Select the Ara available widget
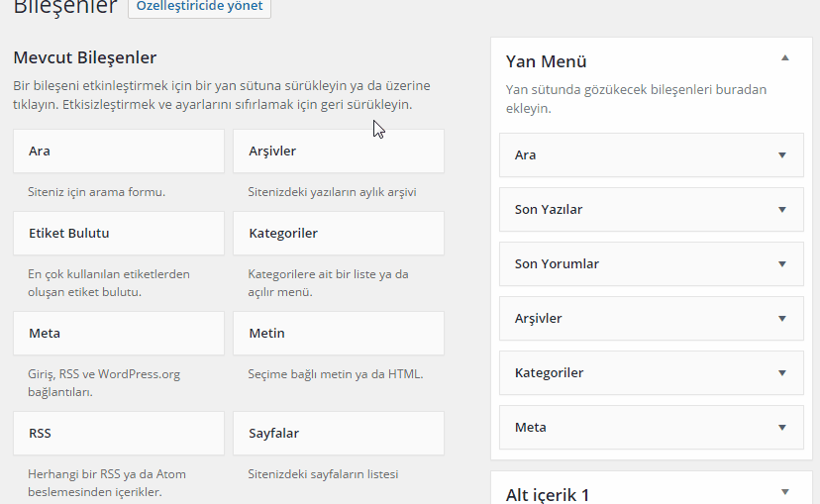Screen dimensions: 820x504 119,151
